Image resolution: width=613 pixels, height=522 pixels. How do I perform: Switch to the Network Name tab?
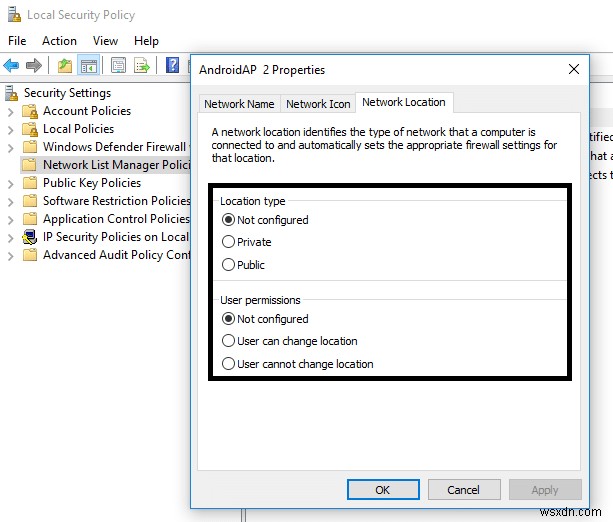(239, 104)
